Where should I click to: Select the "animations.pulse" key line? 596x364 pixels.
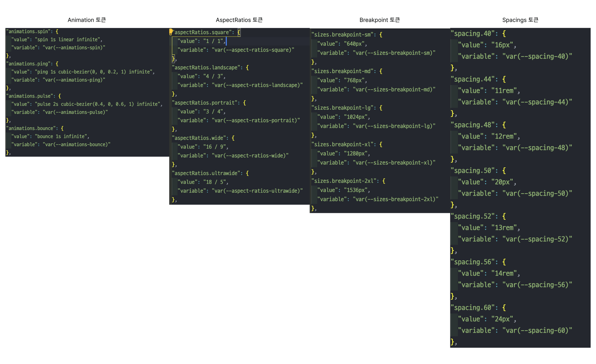coord(34,96)
